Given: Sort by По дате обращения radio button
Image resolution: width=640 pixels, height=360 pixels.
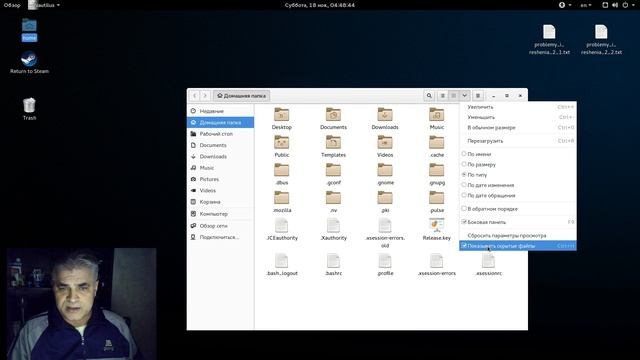Looking at the screenshot, I should coord(464,195).
